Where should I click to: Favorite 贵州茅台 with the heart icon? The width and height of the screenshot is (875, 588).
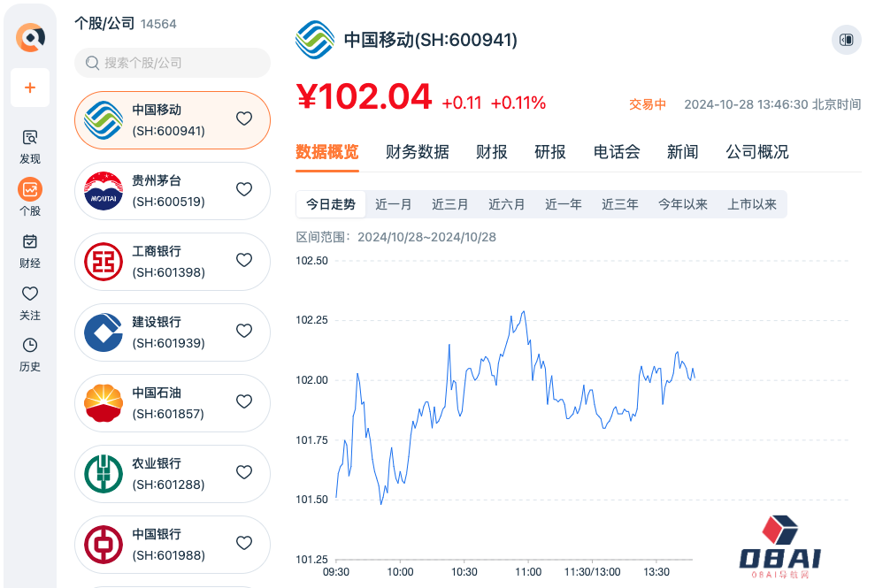244,189
